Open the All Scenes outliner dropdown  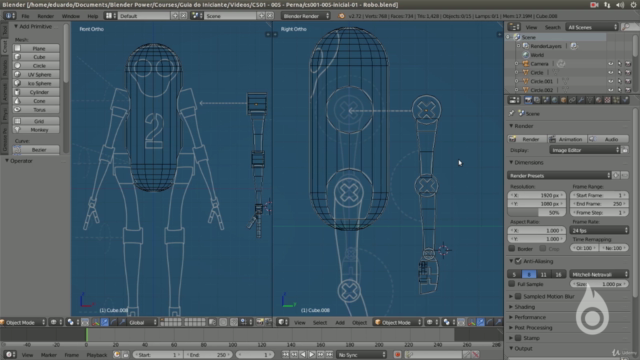point(591,27)
